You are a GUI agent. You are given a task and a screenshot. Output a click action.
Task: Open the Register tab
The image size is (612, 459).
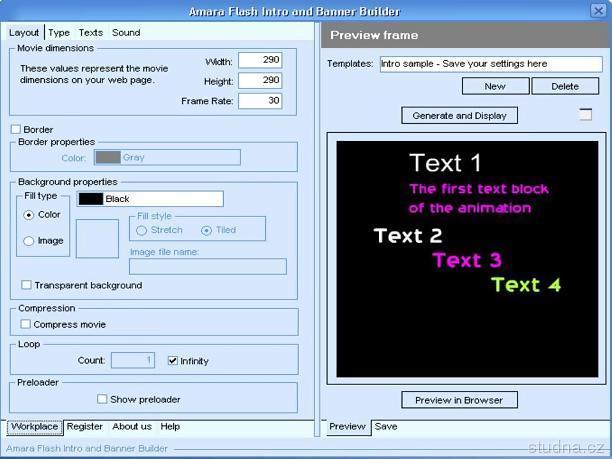click(x=84, y=427)
